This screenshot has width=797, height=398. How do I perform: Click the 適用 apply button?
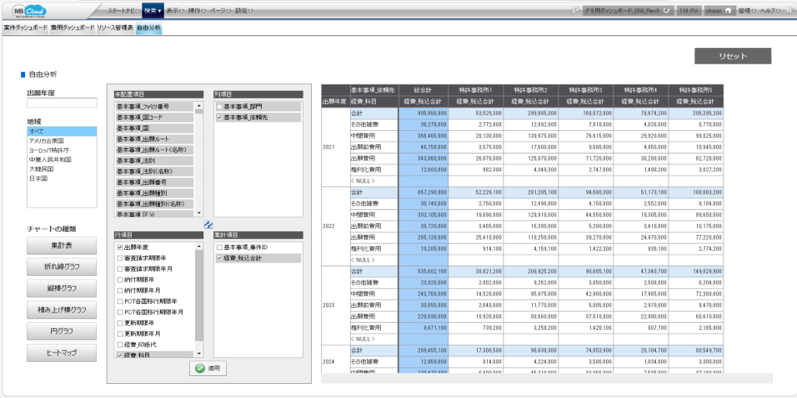tap(208, 369)
